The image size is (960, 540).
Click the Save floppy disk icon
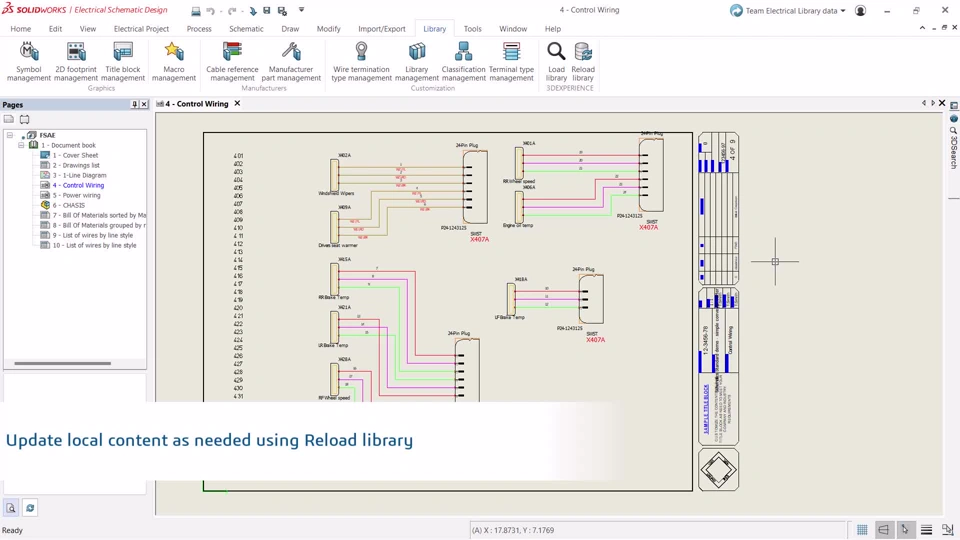266,10
